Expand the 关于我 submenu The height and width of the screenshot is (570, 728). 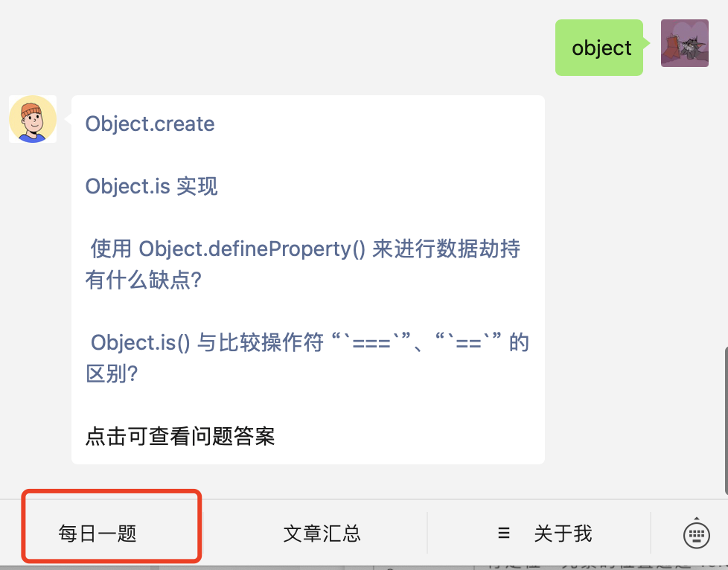click(545, 534)
